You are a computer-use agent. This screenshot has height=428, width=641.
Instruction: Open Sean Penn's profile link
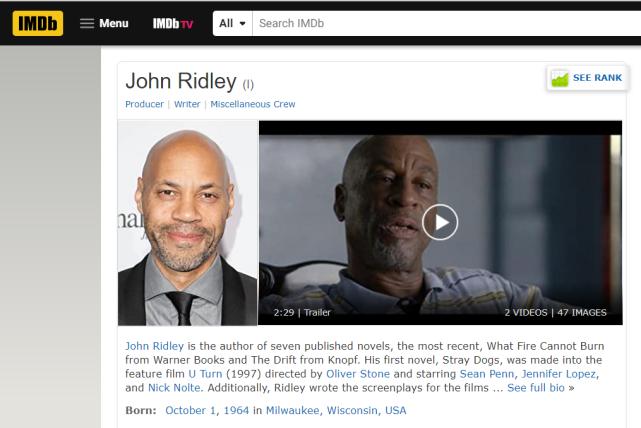486,374
